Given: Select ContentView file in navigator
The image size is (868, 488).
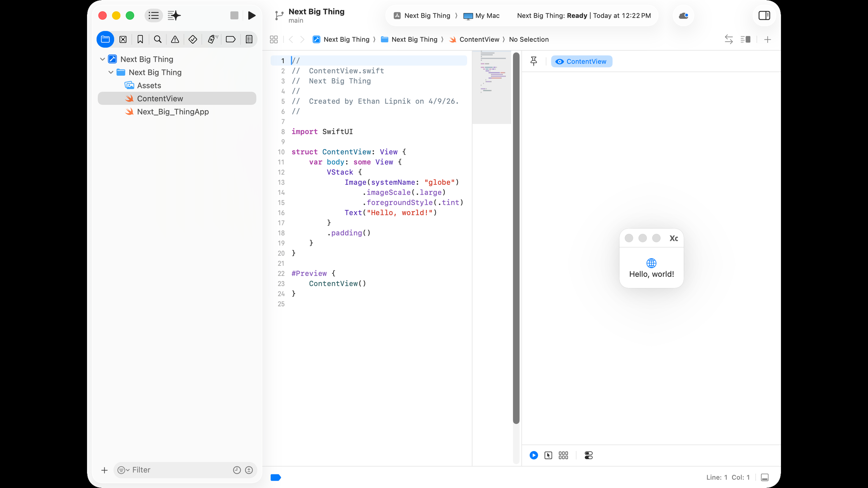Looking at the screenshot, I should (x=177, y=98).
